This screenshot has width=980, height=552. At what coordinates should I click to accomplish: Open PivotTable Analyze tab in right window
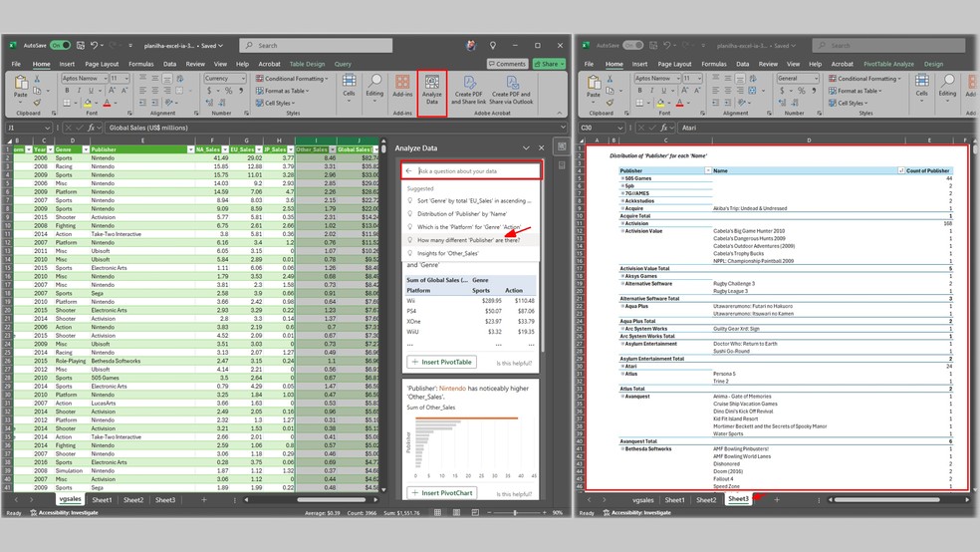888,64
